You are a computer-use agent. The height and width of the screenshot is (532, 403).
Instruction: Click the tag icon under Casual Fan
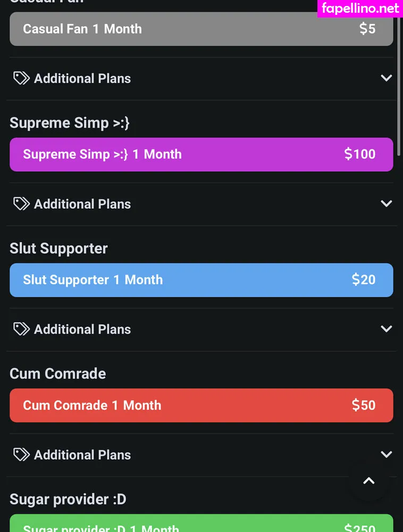21,79
